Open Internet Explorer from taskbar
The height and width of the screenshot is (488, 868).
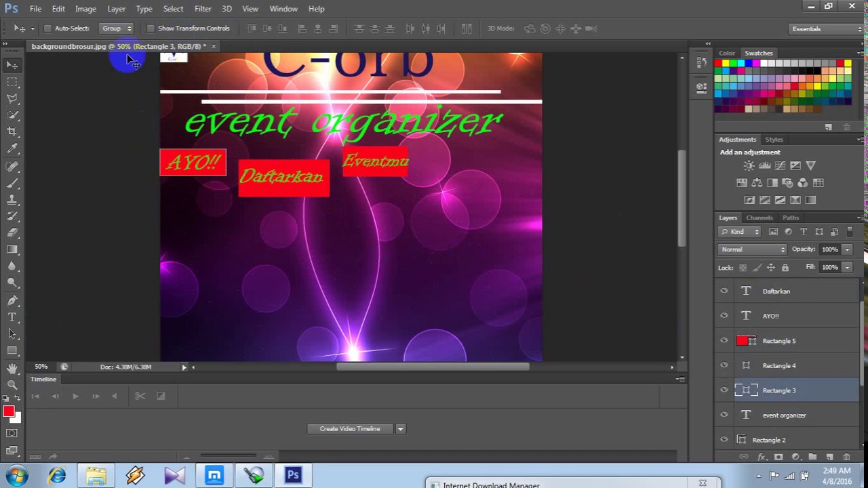tap(57, 476)
